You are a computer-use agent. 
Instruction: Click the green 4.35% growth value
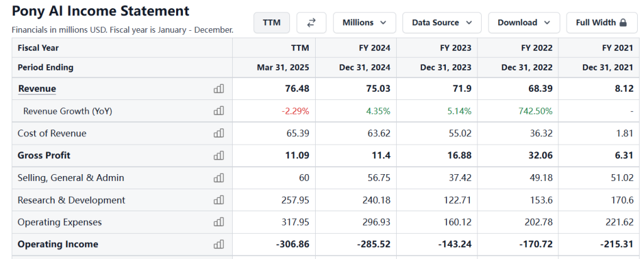coord(378,111)
